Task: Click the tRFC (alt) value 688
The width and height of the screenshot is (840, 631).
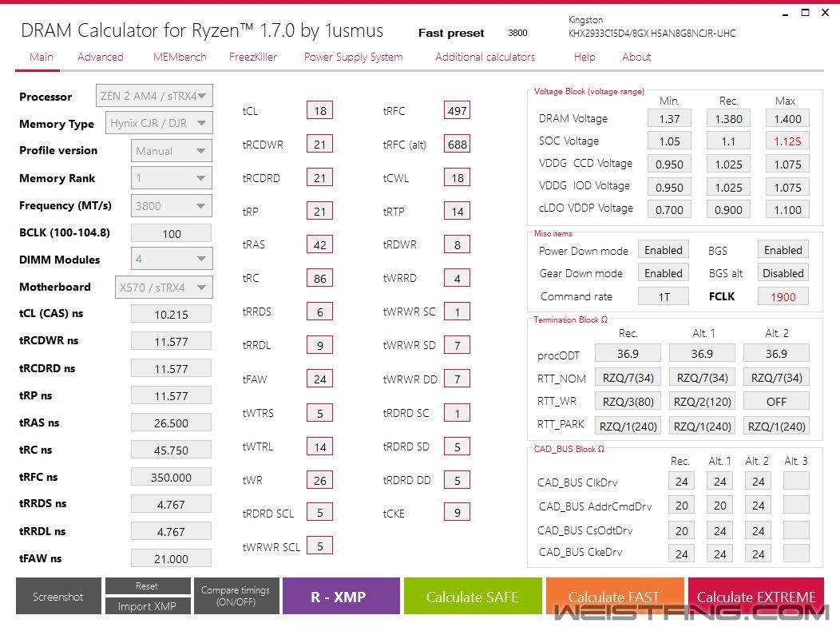Action: pyautogui.click(x=457, y=145)
